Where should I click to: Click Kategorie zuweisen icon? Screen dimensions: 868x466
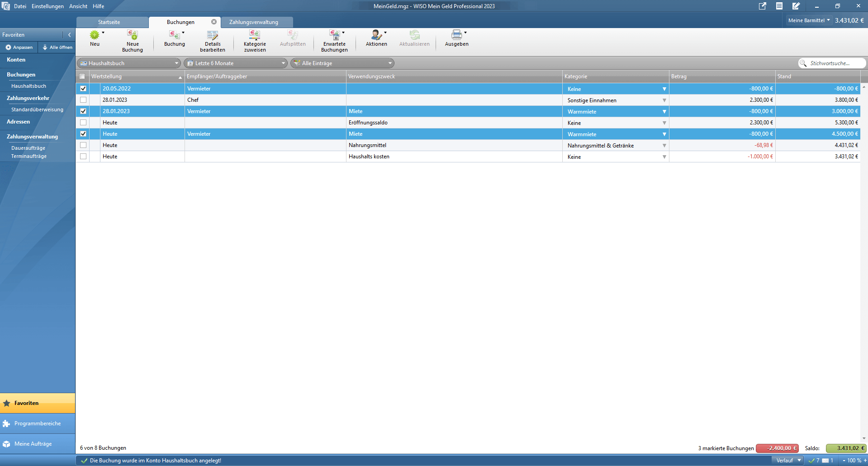255,35
